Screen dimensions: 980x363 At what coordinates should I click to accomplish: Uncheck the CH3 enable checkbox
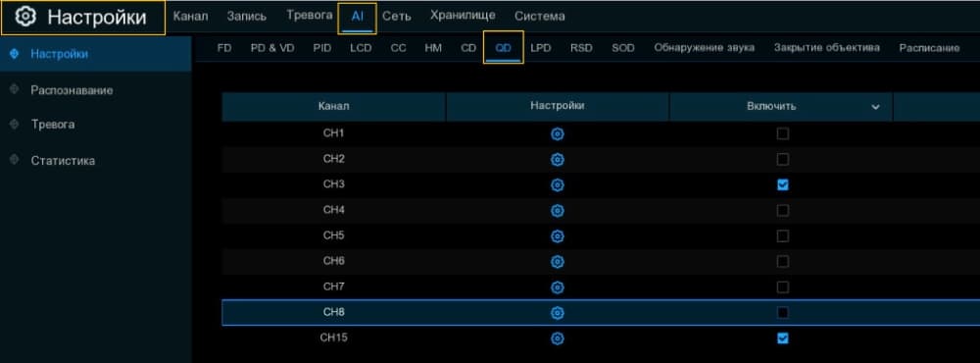click(x=782, y=184)
